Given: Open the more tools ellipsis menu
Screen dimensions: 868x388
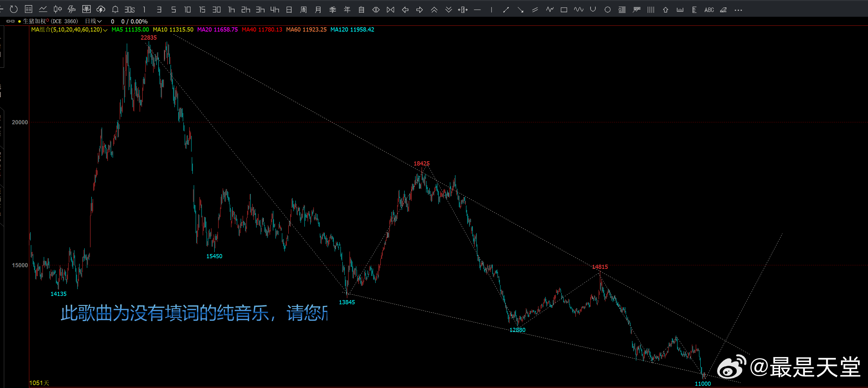Looking at the screenshot, I should (738, 10).
